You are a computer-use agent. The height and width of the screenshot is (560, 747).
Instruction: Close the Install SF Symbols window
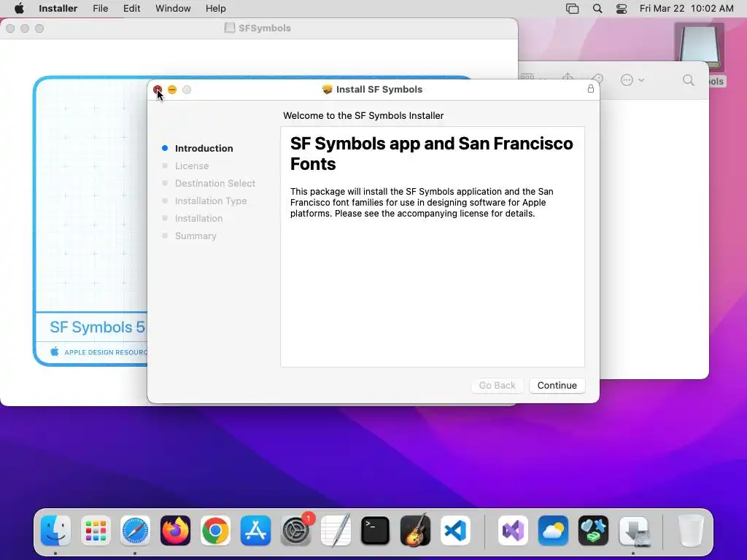pyautogui.click(x=158, y=90)
